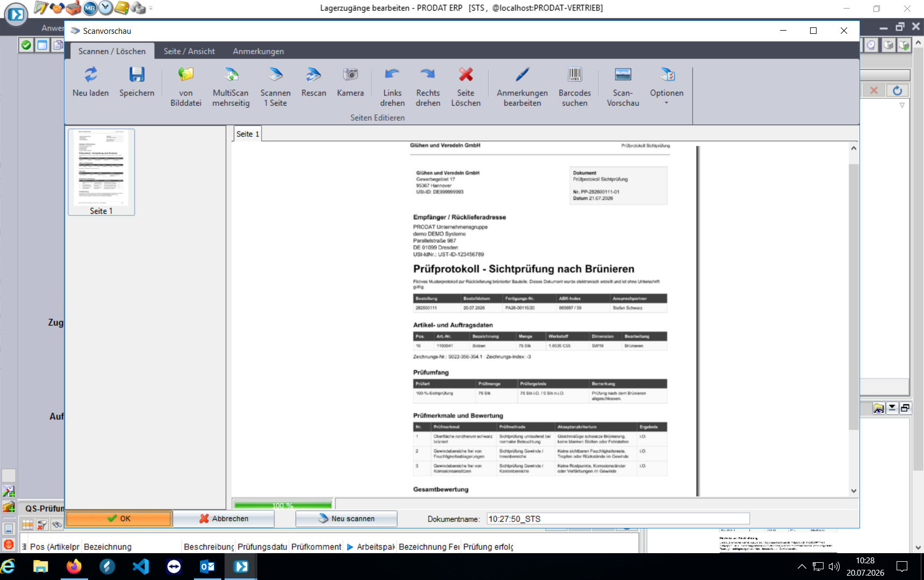
Task: Cancel the scan with Abbrechen
Action: point(223,519)
